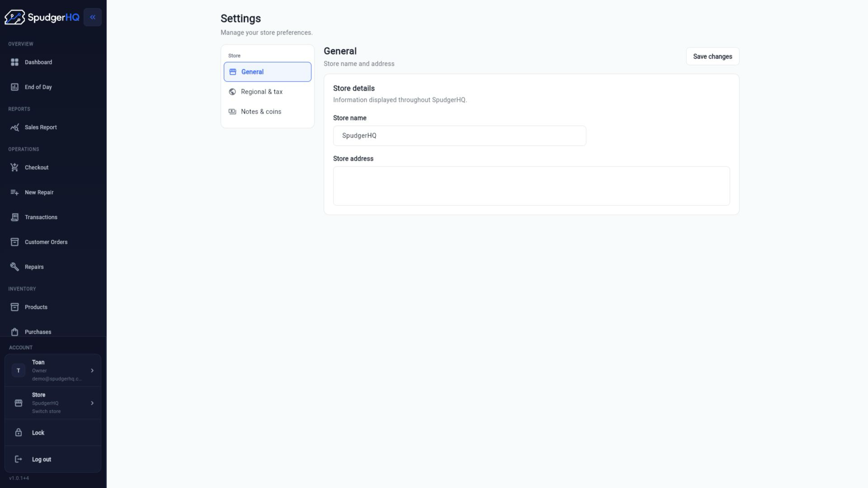The image size is (868, 488).
Task: Open the Transactions page
Action: coord(53,217)
